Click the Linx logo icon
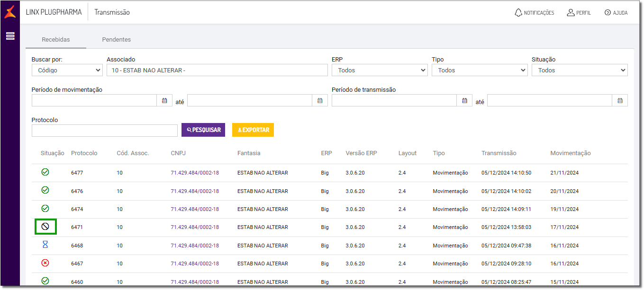Viewport: 644px width, 290px height. point(10,12)
